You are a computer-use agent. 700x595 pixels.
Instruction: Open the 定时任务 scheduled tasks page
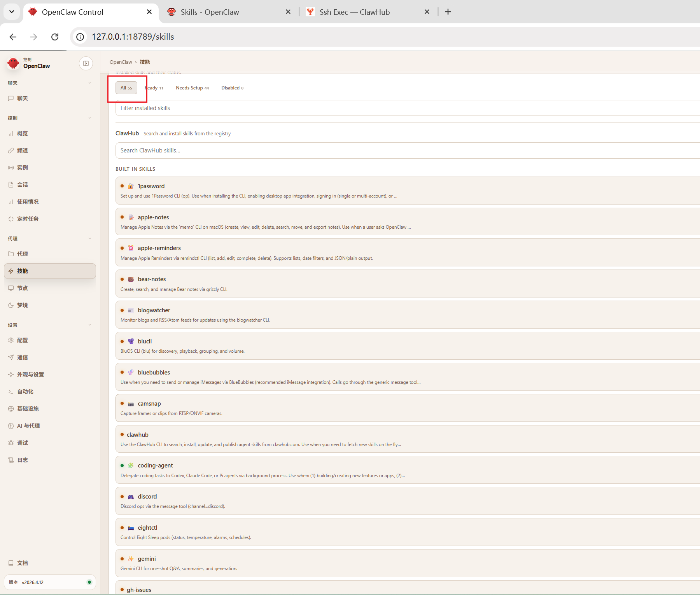tap(50, 219)
